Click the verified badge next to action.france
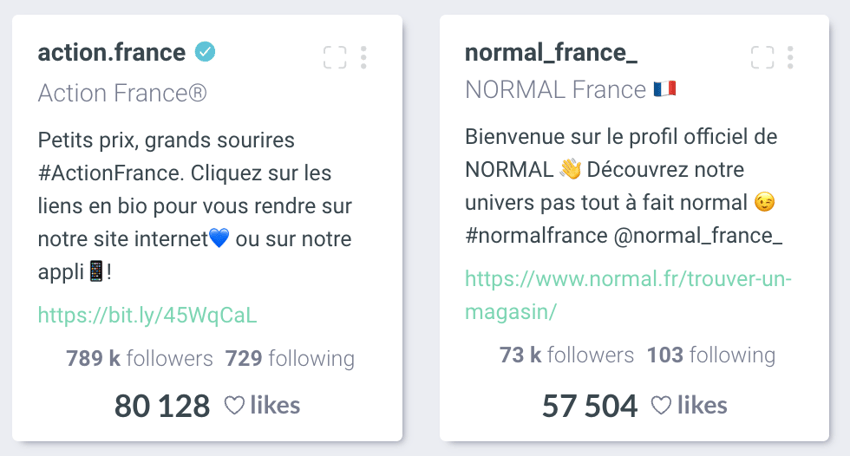The width and height of the screenshot is (850, 456). [x=205, y=52]
